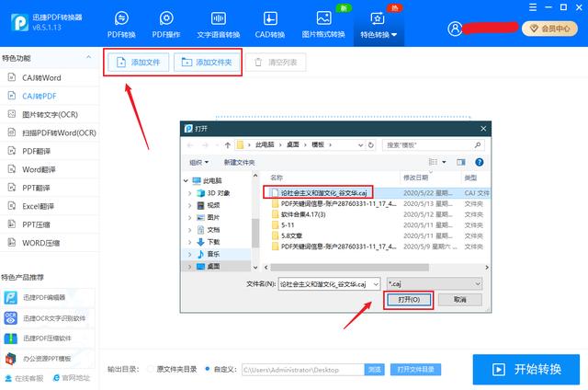This screenshot has width=588, height=390.
Task: Click the user account avatar icon
Action: [455, 29]
